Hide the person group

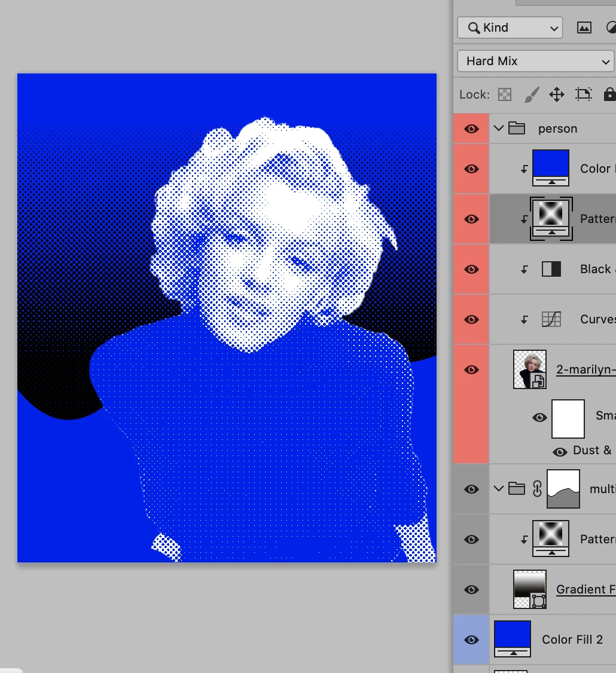(x=471, y=129)
